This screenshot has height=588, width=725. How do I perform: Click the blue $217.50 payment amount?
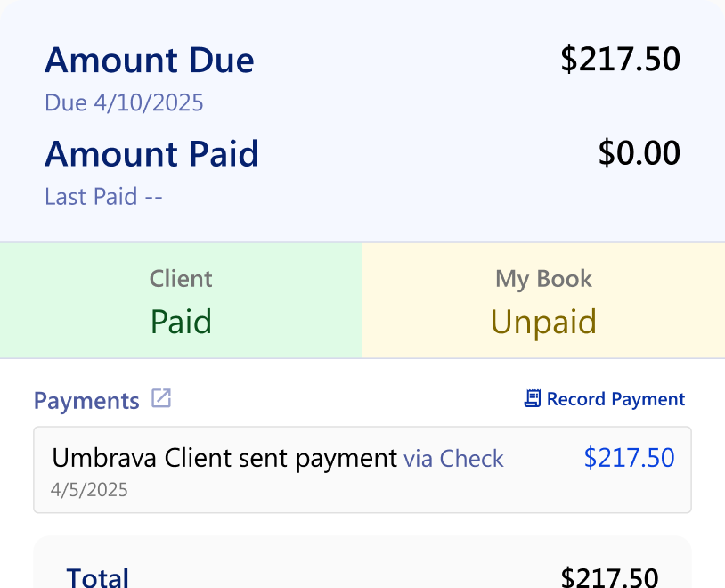tap(629, 458)
